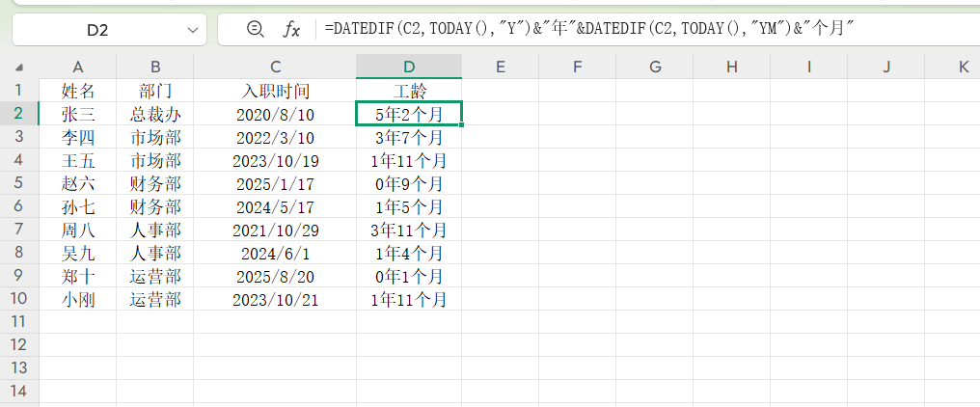Image resolution: width=980 pixels, height=407 pixels.
Task: Select row 2 header
Action: [x=19, y=114]
